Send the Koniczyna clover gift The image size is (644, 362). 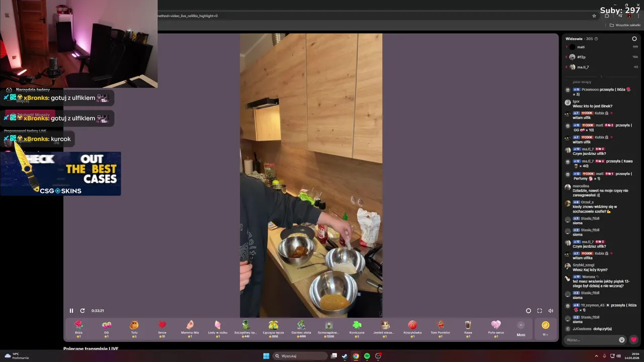tap(357, 328)
